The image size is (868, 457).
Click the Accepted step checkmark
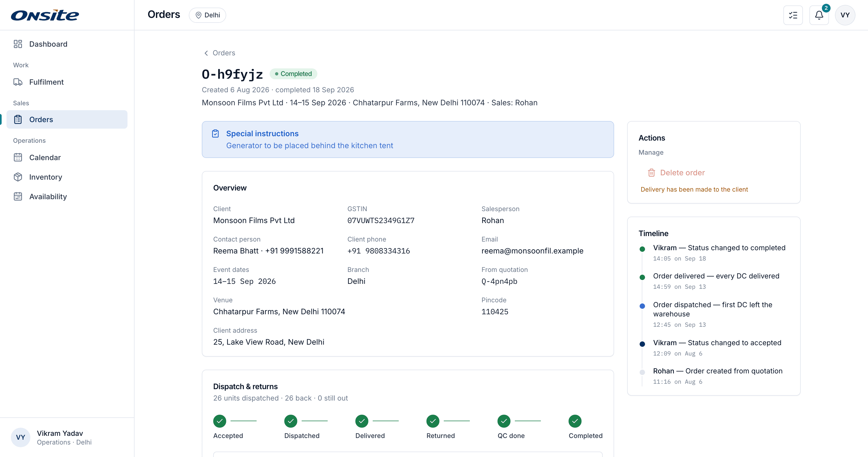click(x=220, y=421)
